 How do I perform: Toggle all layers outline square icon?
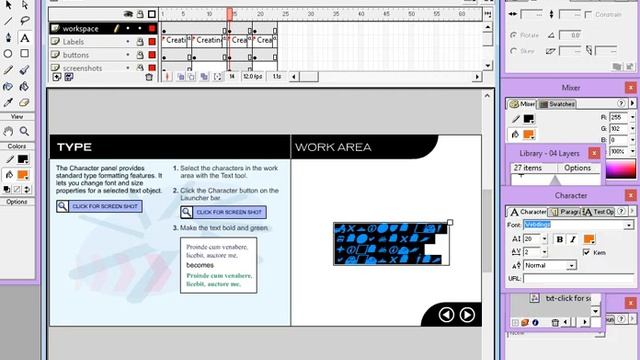pos(152,14)
